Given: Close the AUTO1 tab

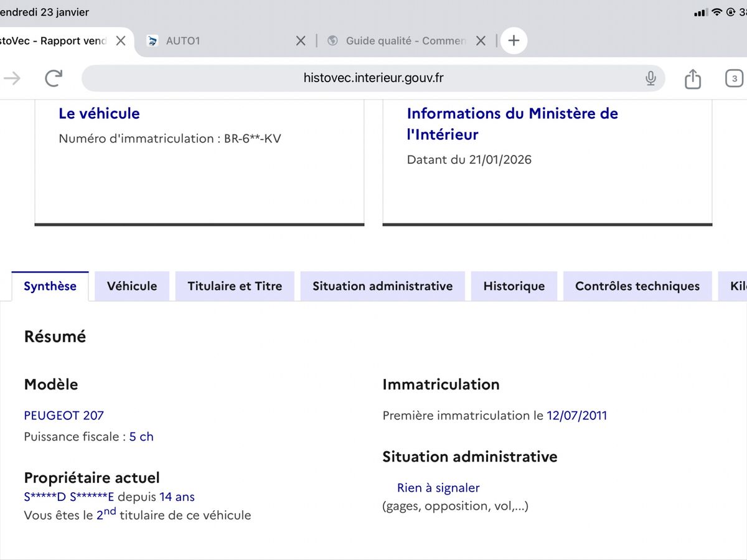Looking at the screenshot, I should (x=300, y=41).
